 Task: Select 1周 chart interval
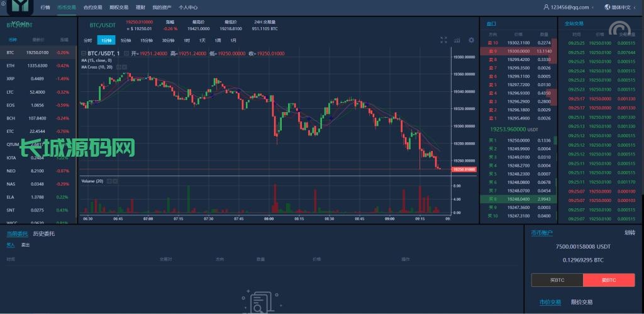(218, 40)
